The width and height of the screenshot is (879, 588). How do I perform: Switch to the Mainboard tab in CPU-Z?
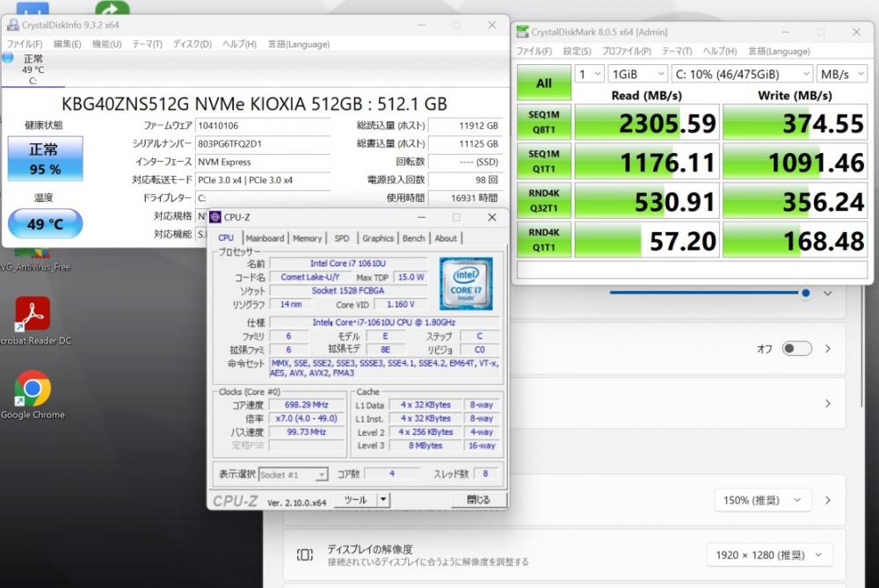pyautogui.click(x=265, y=238)
